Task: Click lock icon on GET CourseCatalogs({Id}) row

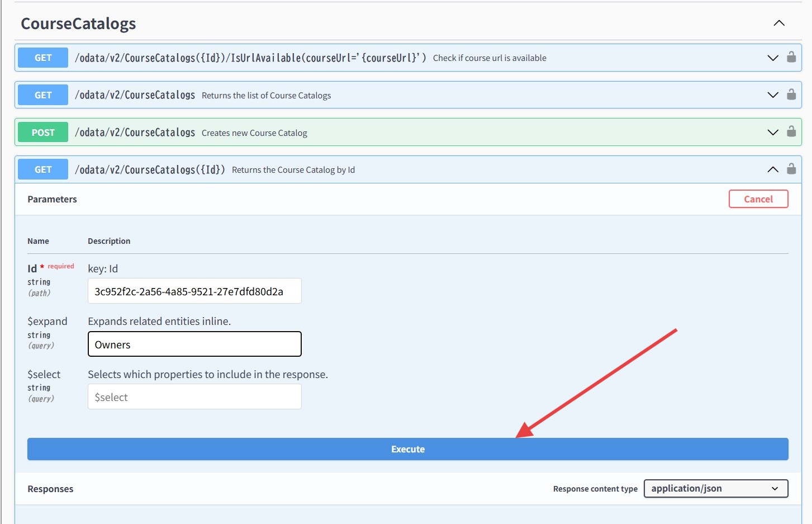Action: pyautogui.click(x=791, y=169)
